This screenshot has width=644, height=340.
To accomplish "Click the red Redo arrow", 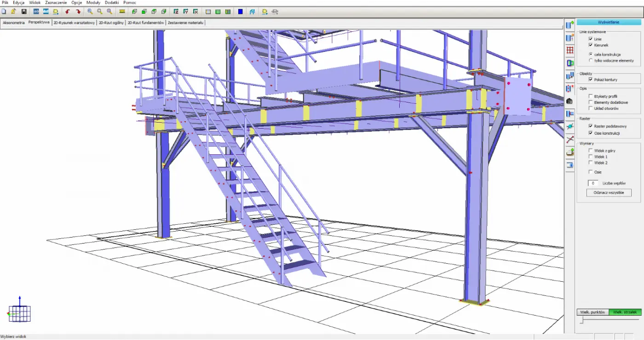I will (78, 11).
